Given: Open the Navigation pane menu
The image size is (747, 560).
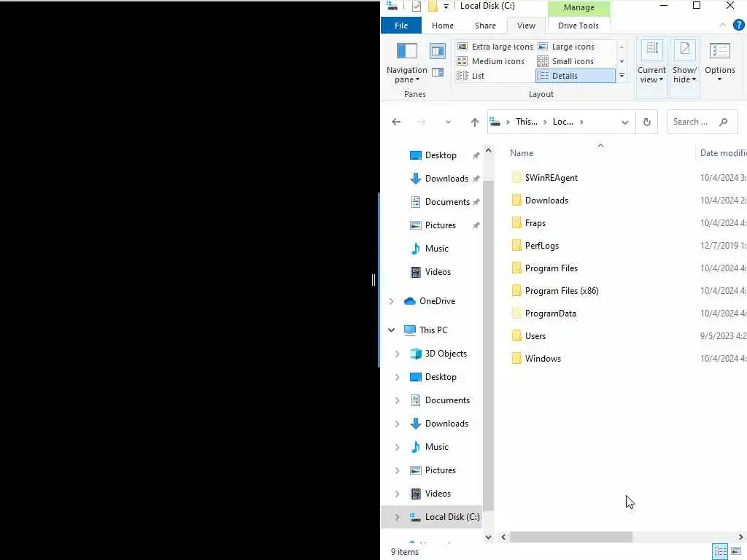Looking at the screenshot, I should [406, 63].
